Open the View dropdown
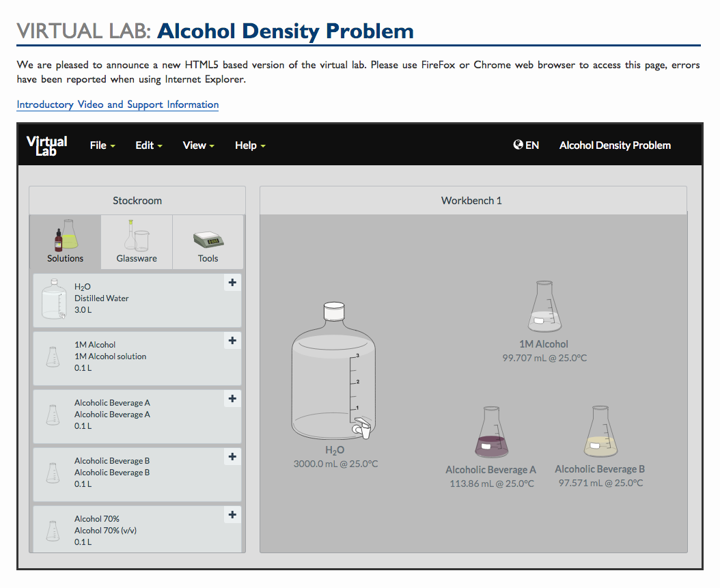Viewport: 720px width, 588px height. tap(197, 145)
